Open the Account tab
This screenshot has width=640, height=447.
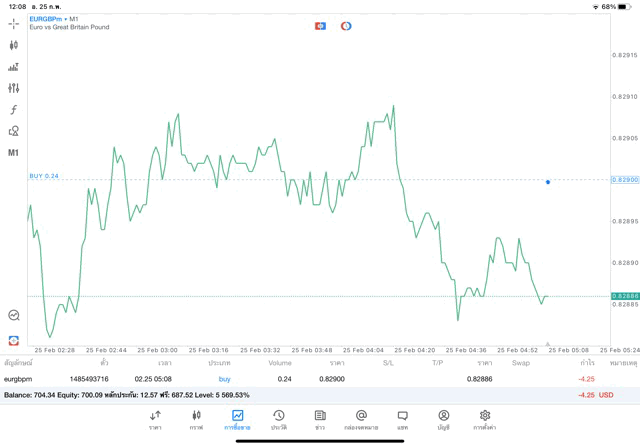(443, 419)
